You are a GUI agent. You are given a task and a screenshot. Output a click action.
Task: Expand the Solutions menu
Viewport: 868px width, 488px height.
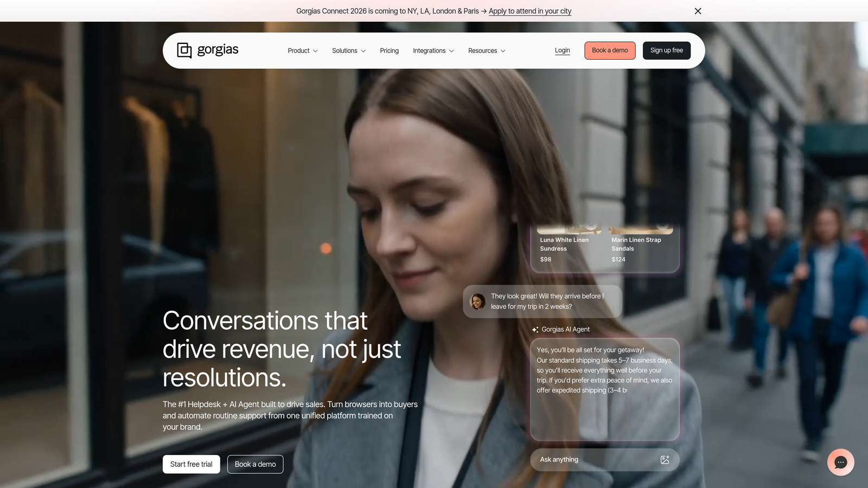(348, 50)
